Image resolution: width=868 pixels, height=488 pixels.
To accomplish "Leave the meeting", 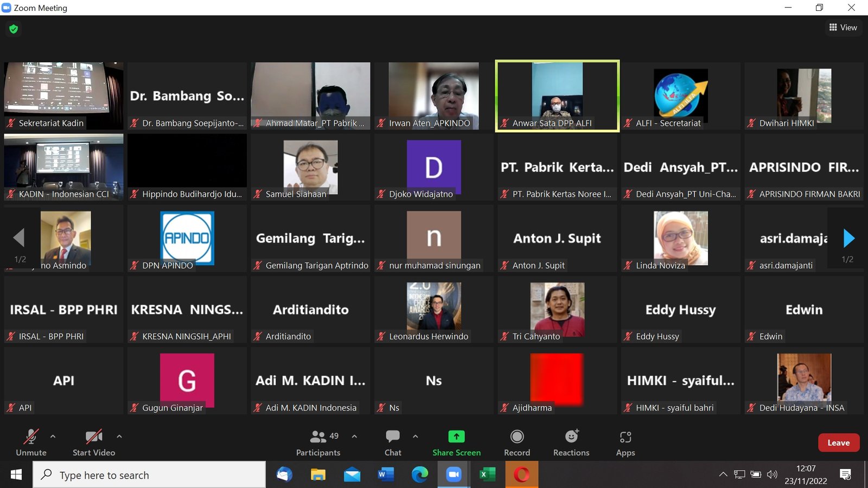I will pyautogui.click(x=839, y=442).
